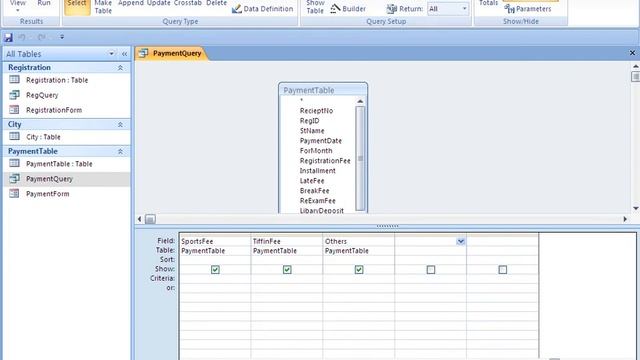Click design pane horizontal scroll left arrow
This screenshot has height=360, width=640.
point(140,219)
